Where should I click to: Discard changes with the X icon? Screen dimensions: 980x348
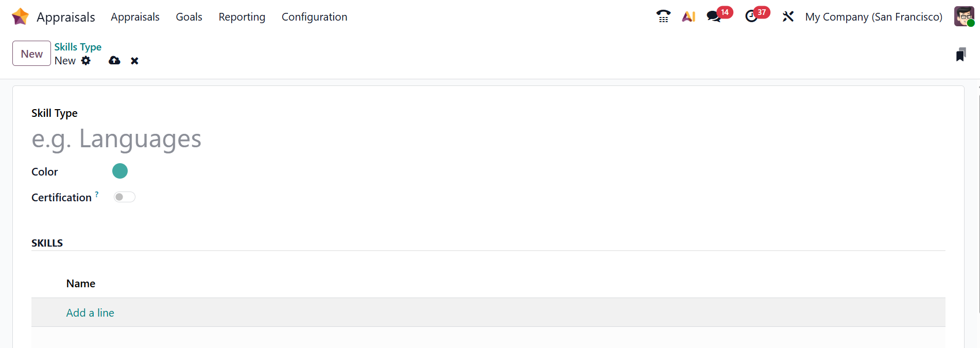134,61
